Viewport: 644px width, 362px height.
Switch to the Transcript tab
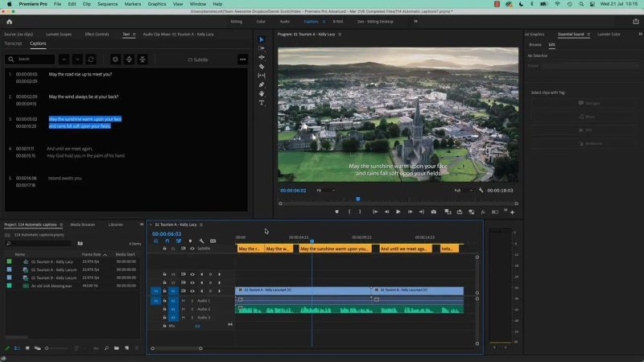coord(13,43)
